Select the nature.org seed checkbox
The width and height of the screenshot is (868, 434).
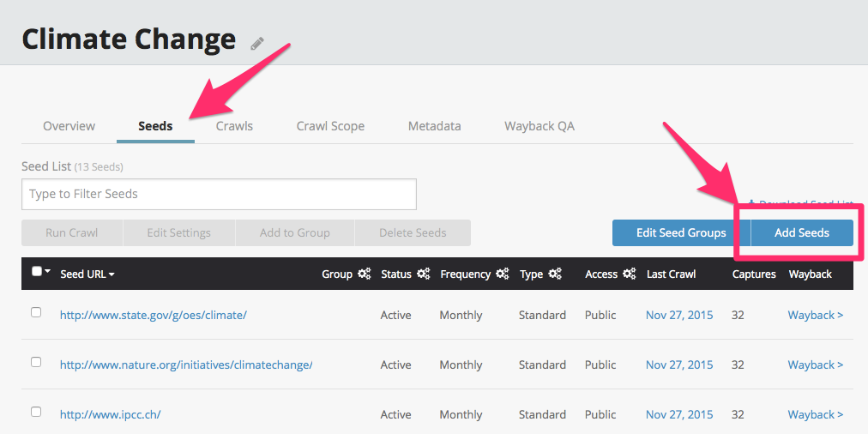36,363
